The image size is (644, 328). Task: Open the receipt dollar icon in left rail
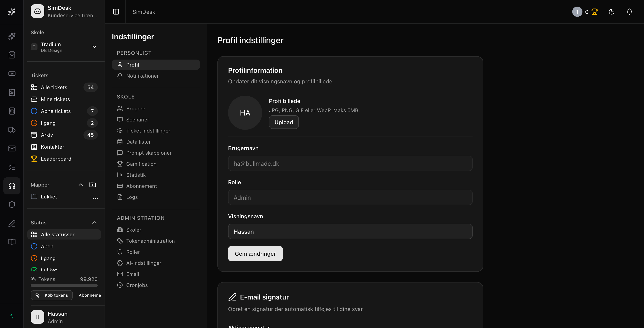(12, 92)
